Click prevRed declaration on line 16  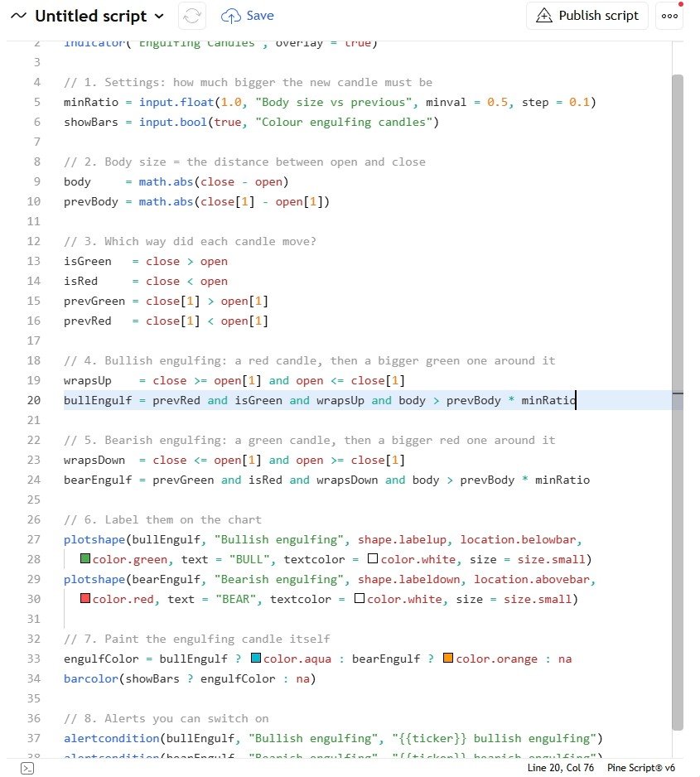88,321
